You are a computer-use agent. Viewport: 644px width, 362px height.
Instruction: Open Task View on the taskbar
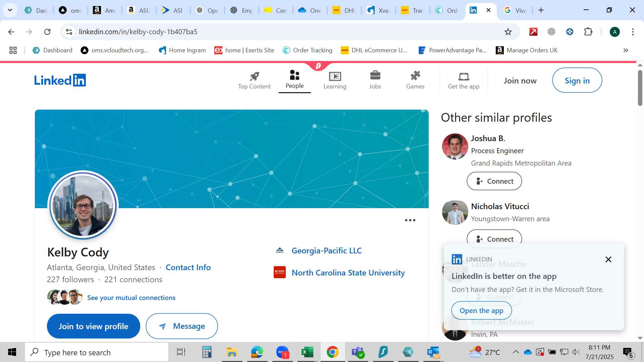pyautogui.click(x=181, y=352)
